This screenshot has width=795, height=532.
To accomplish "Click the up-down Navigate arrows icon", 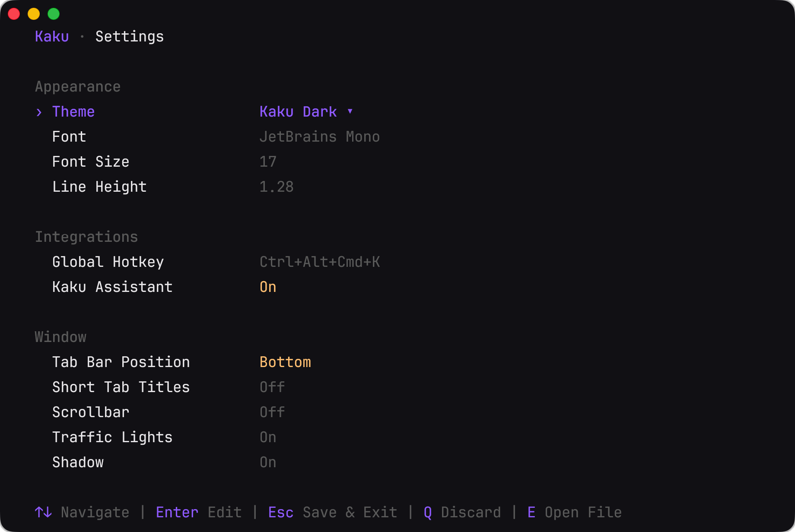I will (x=43, y=512).
